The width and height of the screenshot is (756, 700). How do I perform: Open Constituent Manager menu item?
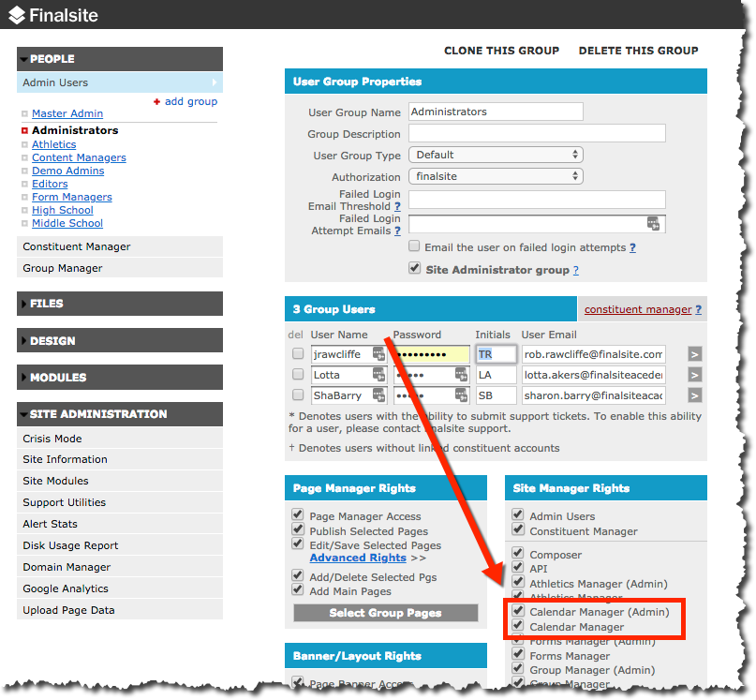[x=120, y=246]
